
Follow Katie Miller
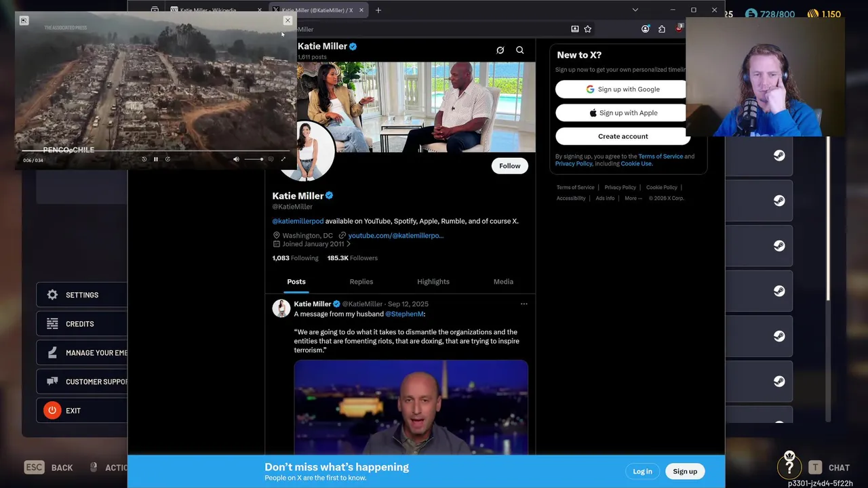(x=510, y=166)
